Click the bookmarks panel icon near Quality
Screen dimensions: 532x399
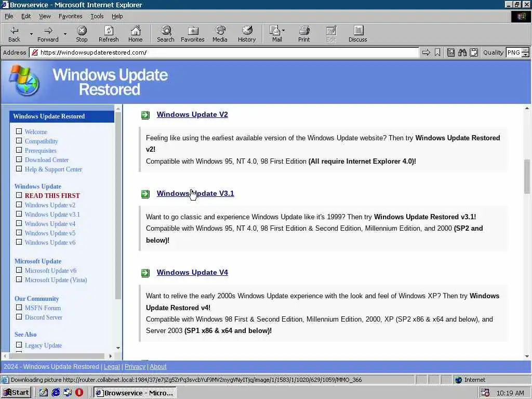(x=450, y=52)
